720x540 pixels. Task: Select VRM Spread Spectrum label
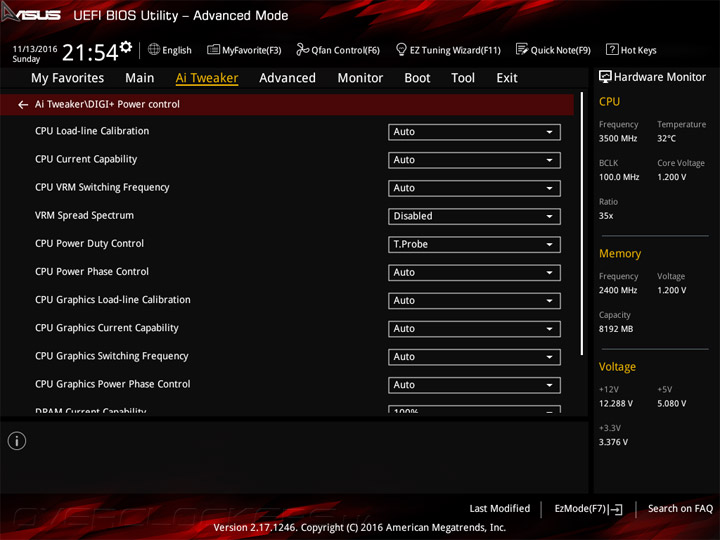84,215
